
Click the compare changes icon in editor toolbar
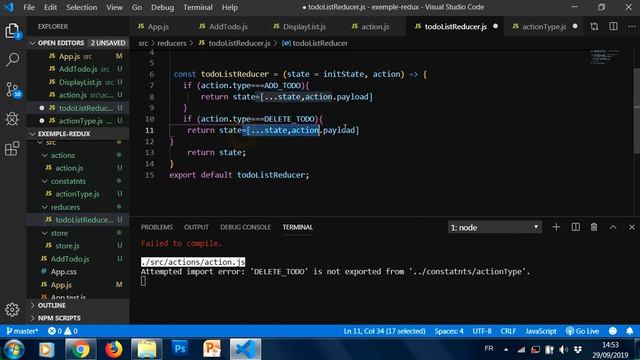click(594, 27)
